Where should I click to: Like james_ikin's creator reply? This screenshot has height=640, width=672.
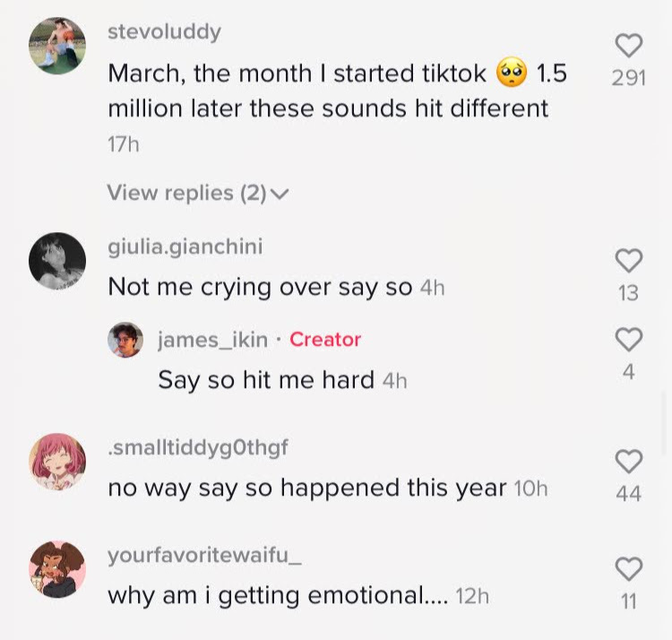(629, 340)
